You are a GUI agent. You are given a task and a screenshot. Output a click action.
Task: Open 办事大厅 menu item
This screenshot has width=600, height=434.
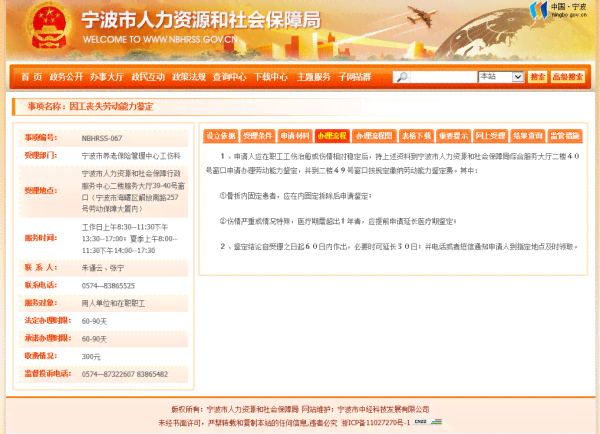107,77
